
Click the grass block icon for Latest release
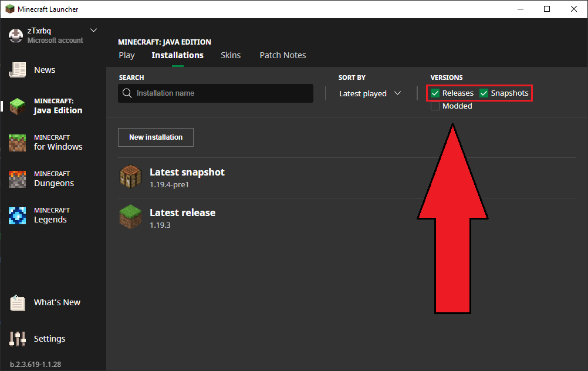[x=130, y=217]
